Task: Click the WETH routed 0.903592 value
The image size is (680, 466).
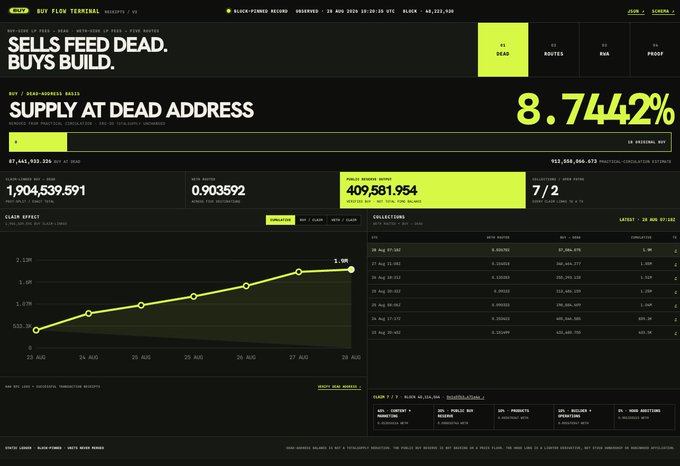Action: point(218,191)
